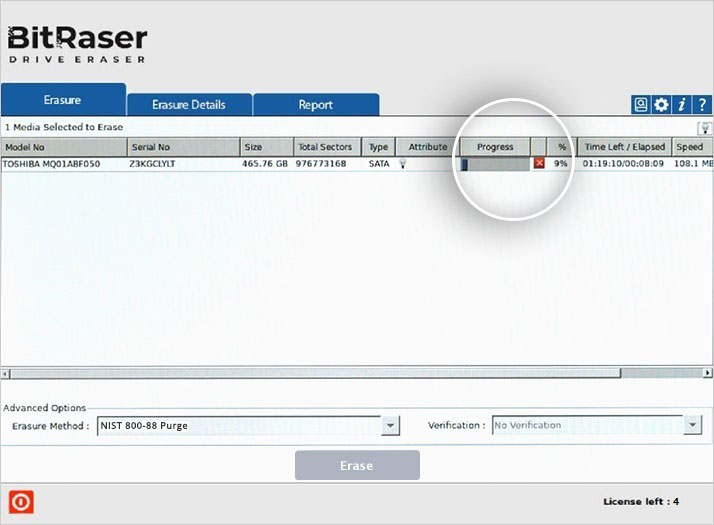The height and width of the screenshot is (525, 714).
Task: Click the 108.1 speed value
Action: click(x=693, y=163)
